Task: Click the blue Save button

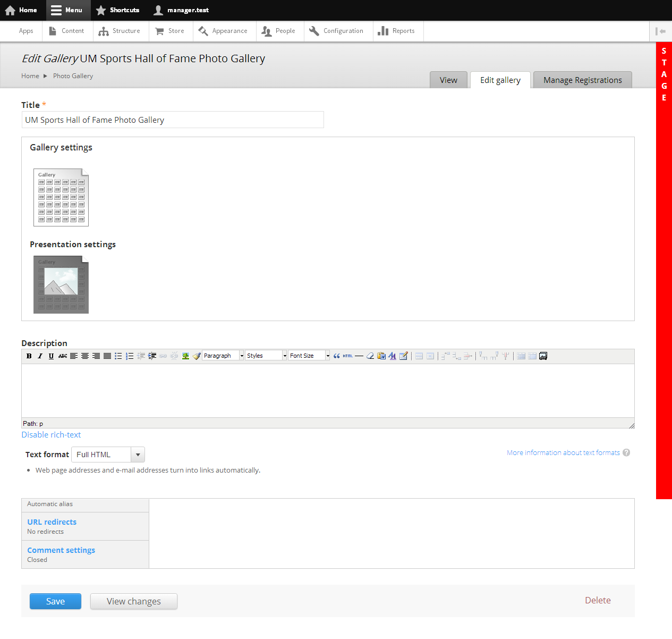Action: coord(55,601)
